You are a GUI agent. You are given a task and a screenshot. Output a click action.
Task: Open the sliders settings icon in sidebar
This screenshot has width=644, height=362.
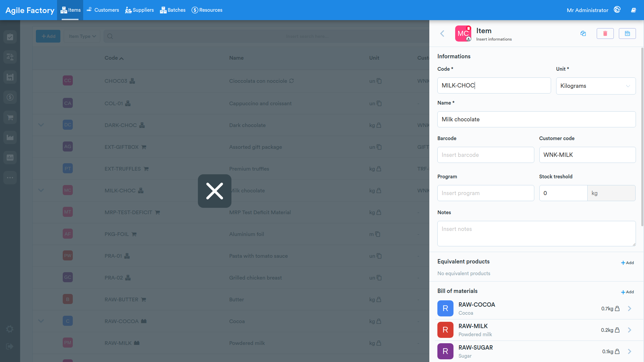(x=10, y=57)
